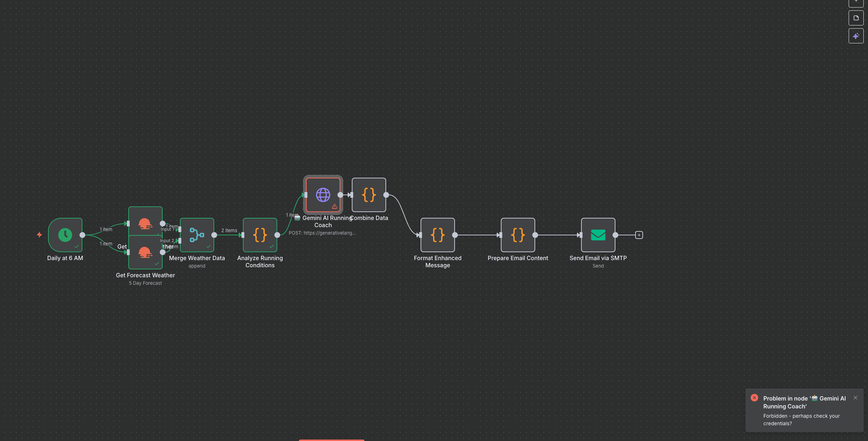Open the AI Assistant sparkle panel
Screen dimensions: 868x441
[856, 36]
